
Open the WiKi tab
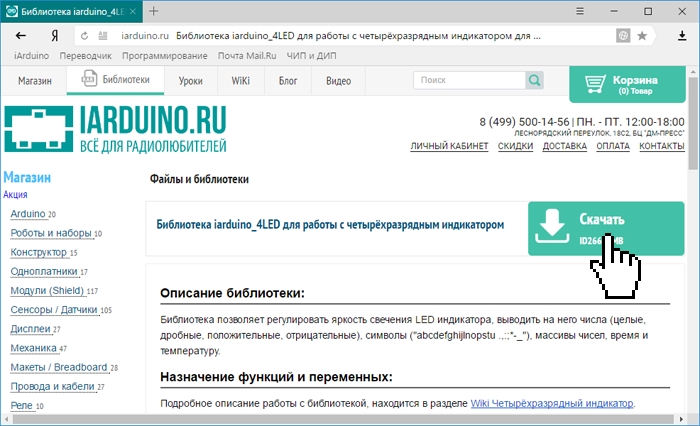pyautogui.click(x=241, y=81)
